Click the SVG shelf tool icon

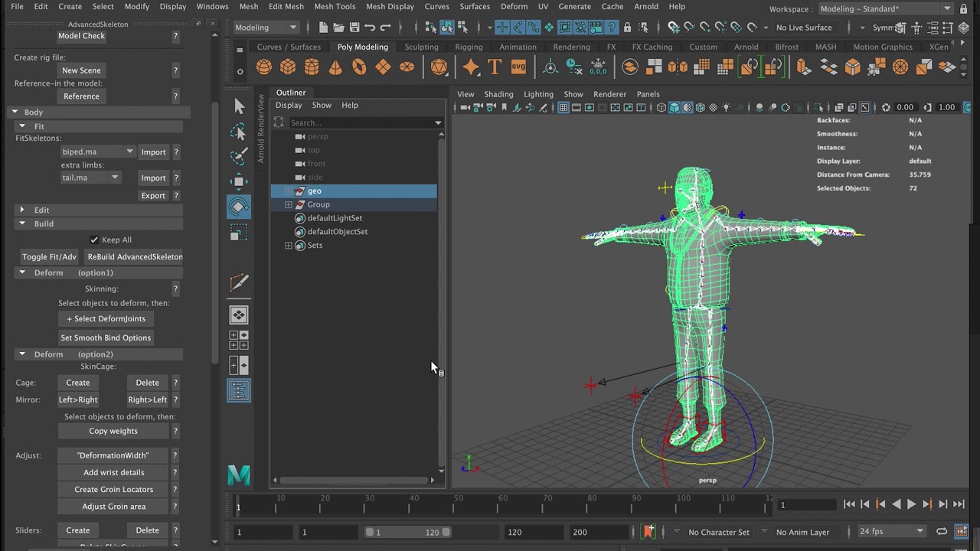coord(518,67)
